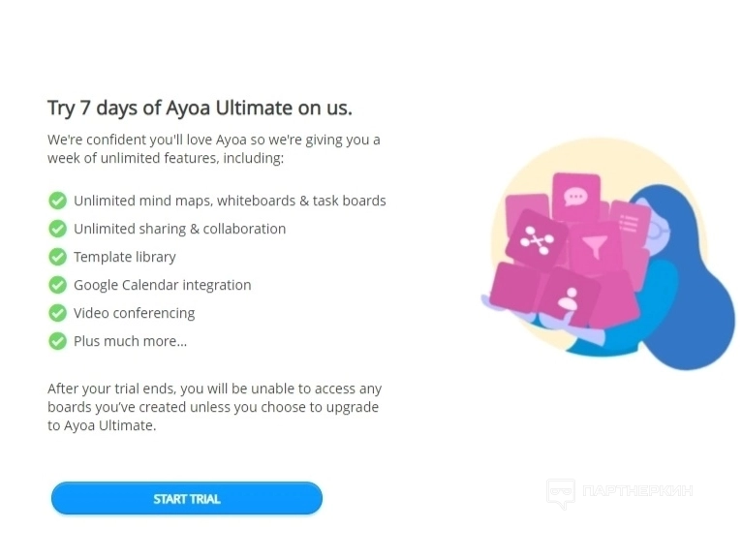Click the Template library feature text
Image resolution: width=742 pixels, height=560 pixels.
pos(125,257)
